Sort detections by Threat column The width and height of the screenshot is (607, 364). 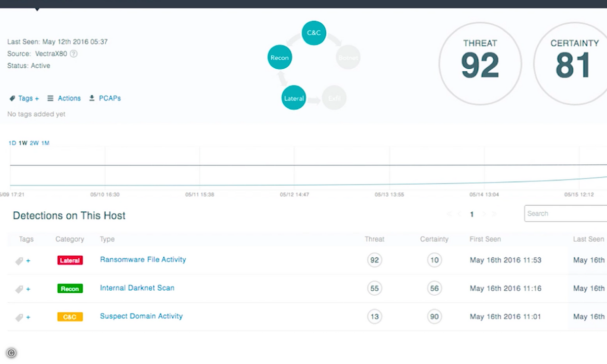tap(374, 239)
